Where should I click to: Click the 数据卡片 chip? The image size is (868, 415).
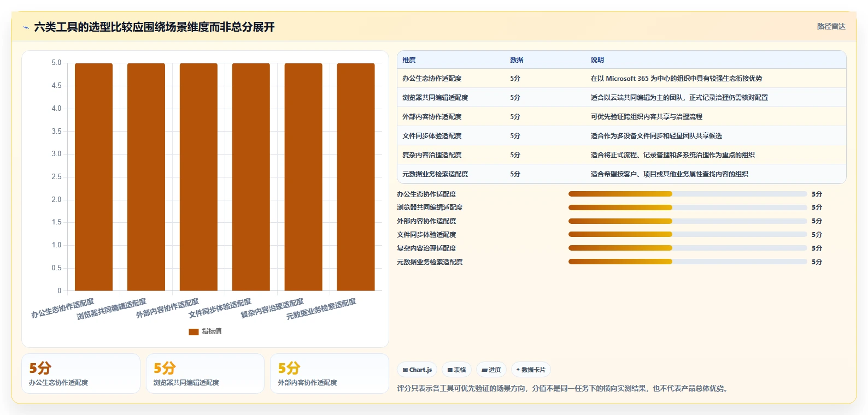531,370
